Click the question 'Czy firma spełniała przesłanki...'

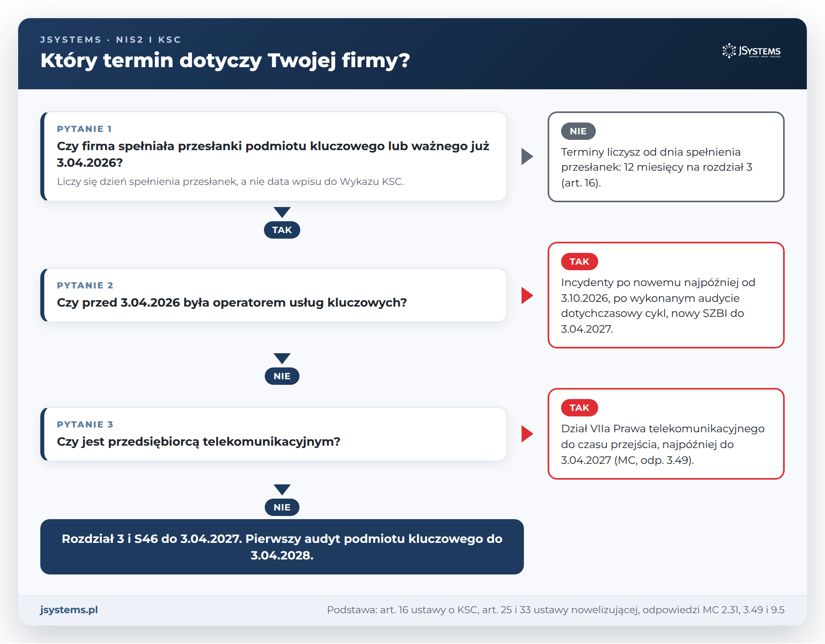273,154
